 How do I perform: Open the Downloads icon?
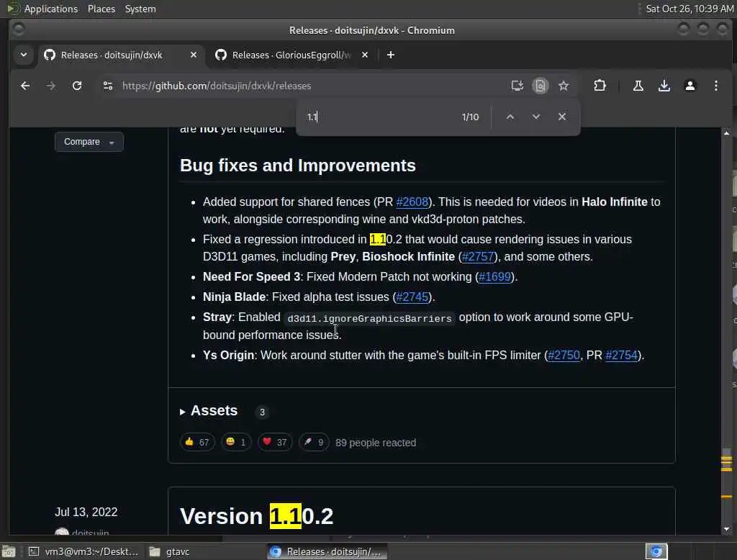[664, 86]
